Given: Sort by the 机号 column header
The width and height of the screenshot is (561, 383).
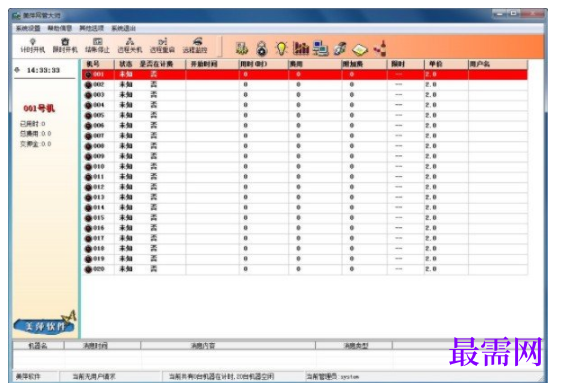Looking at the screenshot, I should tap(98, 64).
